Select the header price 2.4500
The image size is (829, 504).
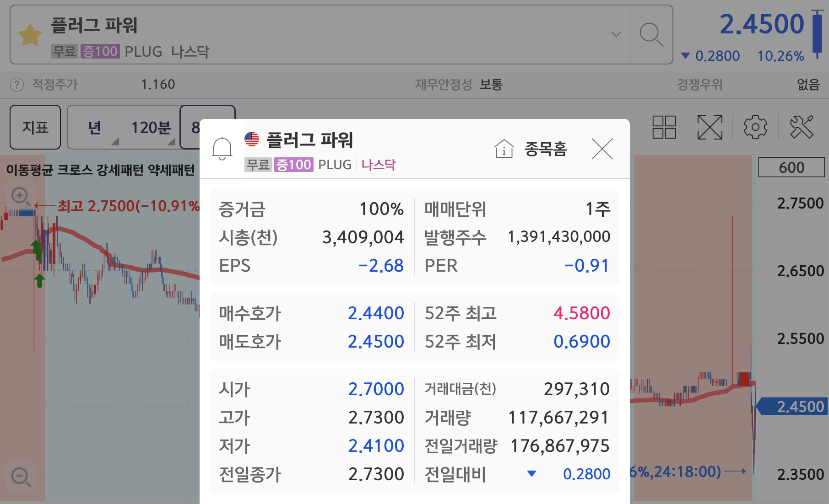762,24
